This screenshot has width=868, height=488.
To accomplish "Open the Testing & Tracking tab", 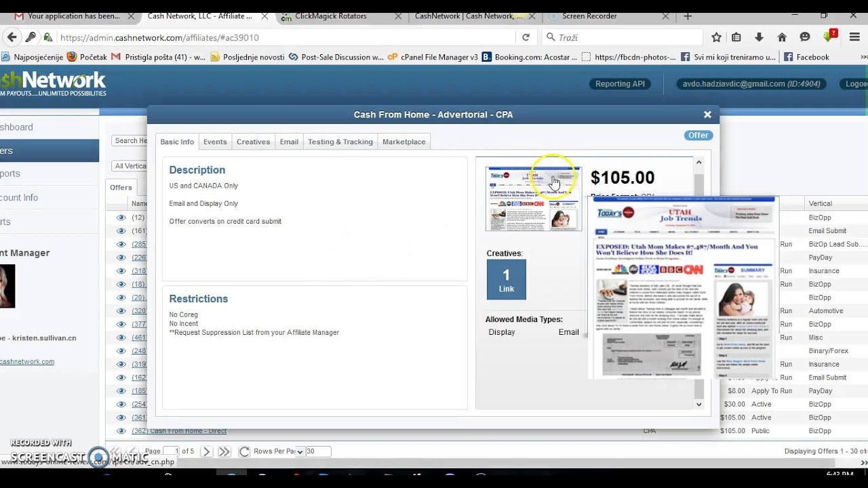I will [x=340, y=142].
